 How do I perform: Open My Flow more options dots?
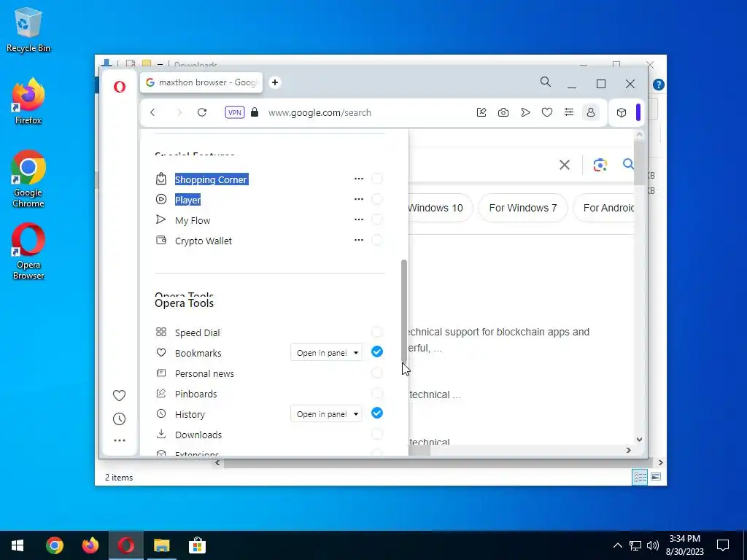click(x=359, y=219)
